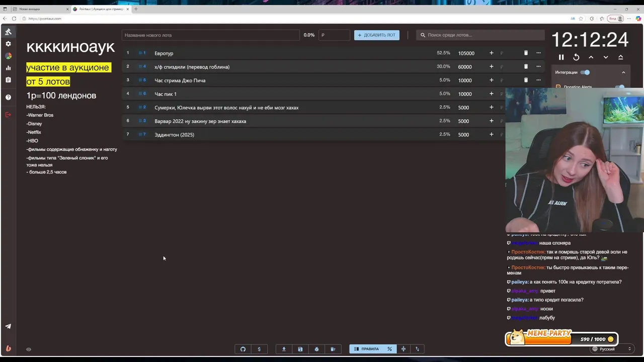Click the double-up timer boost icon

[x=621, y=57]
